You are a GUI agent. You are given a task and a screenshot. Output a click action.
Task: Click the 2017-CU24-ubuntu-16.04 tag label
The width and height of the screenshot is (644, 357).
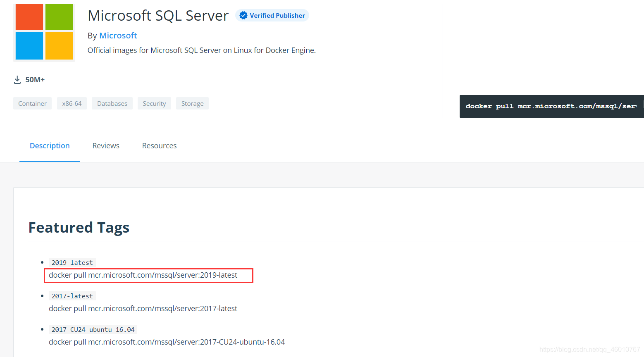pos(93,329)
